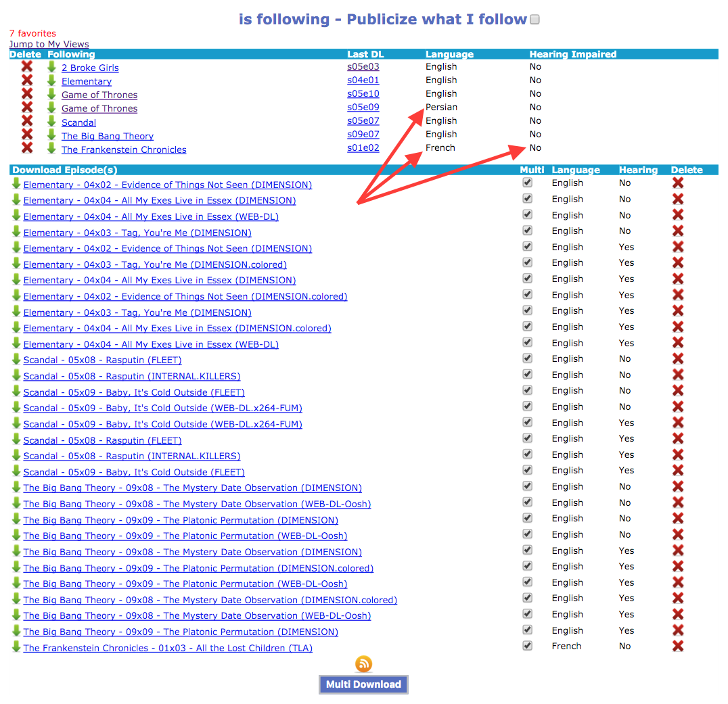Click download arrow beside Elementary show in following

point(51,80)
